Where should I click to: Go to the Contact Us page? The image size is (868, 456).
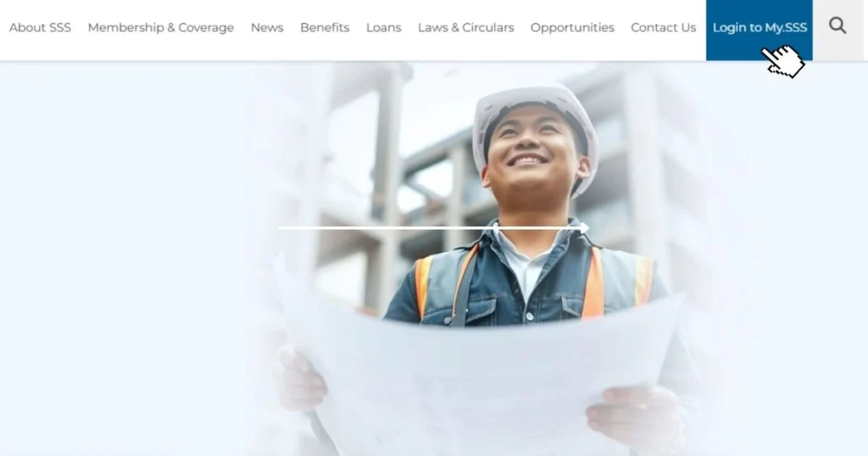click(x=663, y=28)
